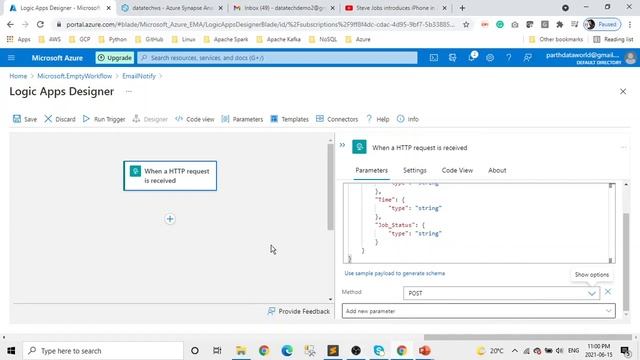640x360 pixels.
Task: Open Azure bookmarks folder
Action: [358, 39]
